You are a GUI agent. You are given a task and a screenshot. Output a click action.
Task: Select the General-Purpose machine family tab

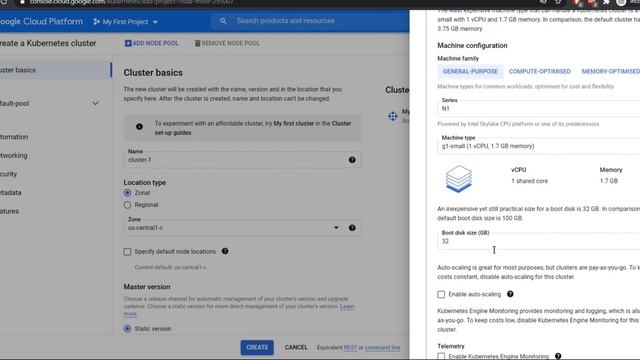470,71
